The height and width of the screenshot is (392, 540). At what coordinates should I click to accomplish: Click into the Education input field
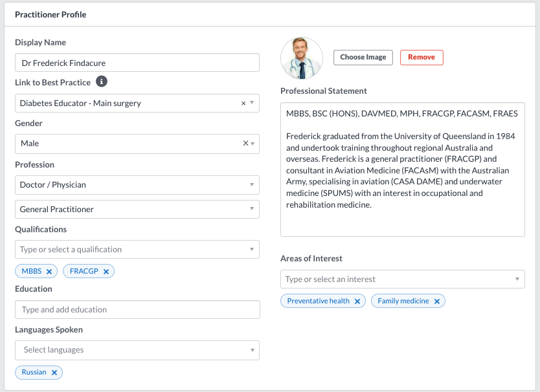[137, 309]
